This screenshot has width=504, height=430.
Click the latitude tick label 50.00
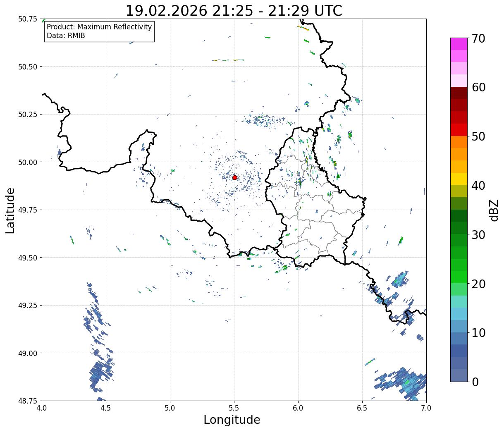coord(28,162)
